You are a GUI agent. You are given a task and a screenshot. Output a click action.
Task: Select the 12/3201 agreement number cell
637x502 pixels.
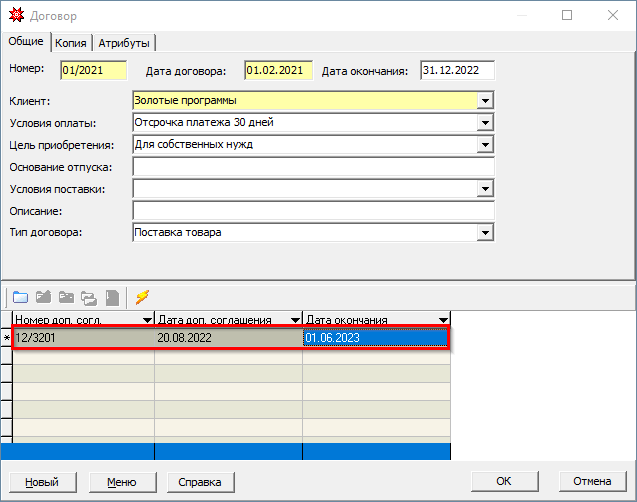click(x=83, y=338)
